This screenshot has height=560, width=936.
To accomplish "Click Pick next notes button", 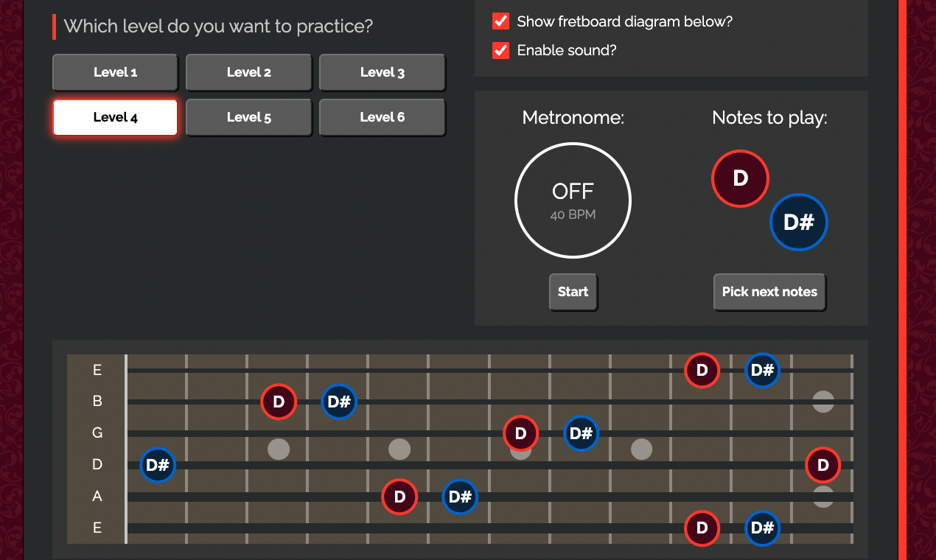I will click(x=769, y=292).
